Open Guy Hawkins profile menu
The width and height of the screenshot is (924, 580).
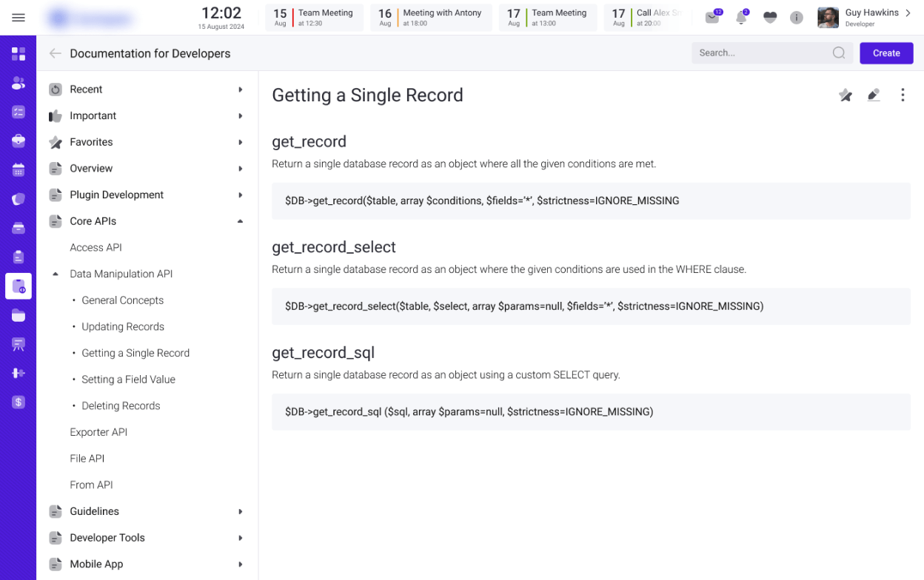pos(865,18)
